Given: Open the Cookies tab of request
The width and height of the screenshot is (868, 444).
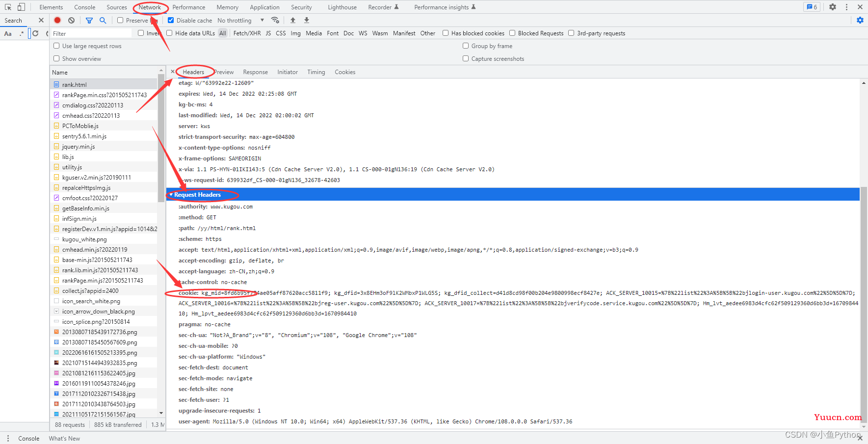Looking at the screenshot, I should 345,72.
